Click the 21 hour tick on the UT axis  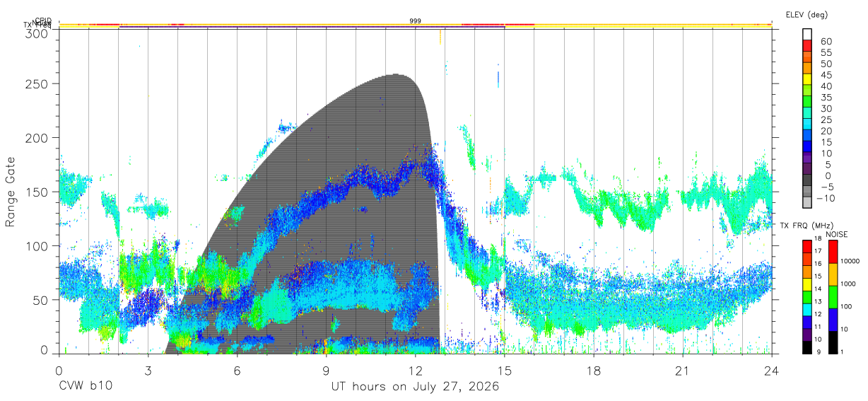pyautogui.click(x=683, y=371)
